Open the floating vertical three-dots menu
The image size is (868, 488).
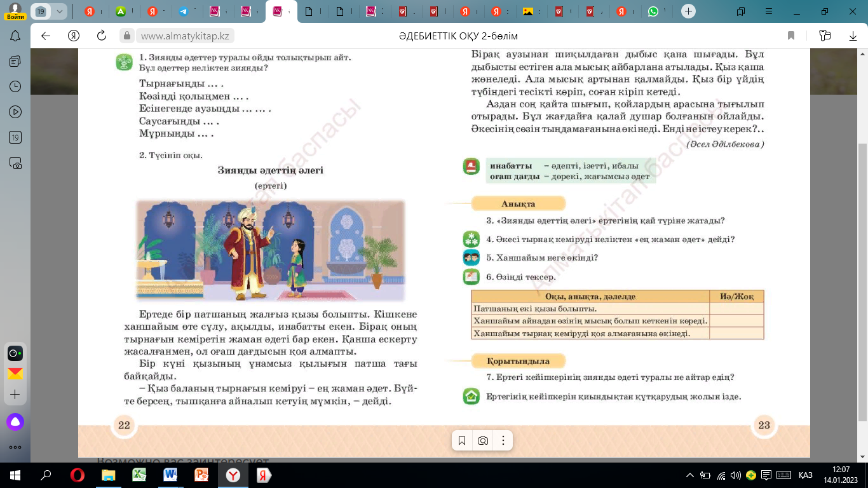click(503, 440)
